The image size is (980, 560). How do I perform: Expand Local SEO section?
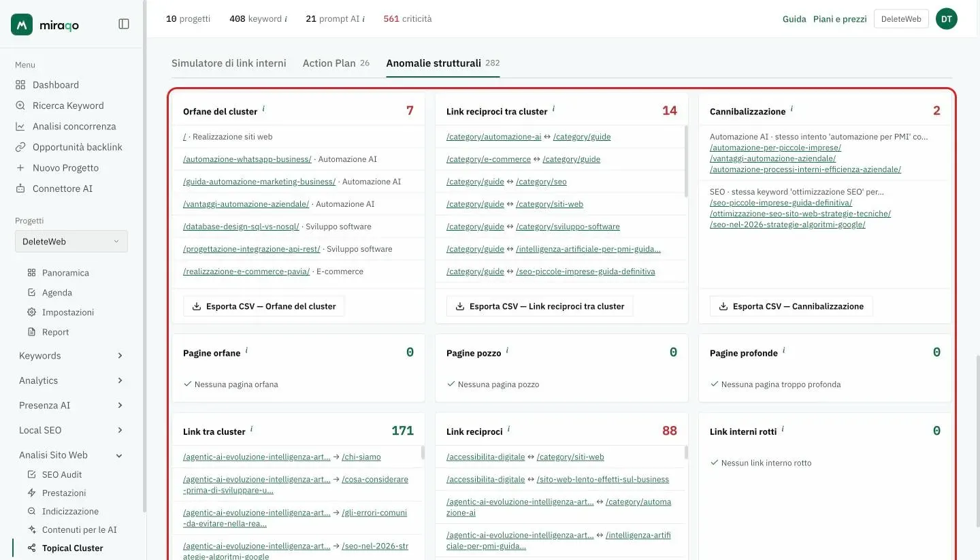pyautogui.click(x=71, y=430)
